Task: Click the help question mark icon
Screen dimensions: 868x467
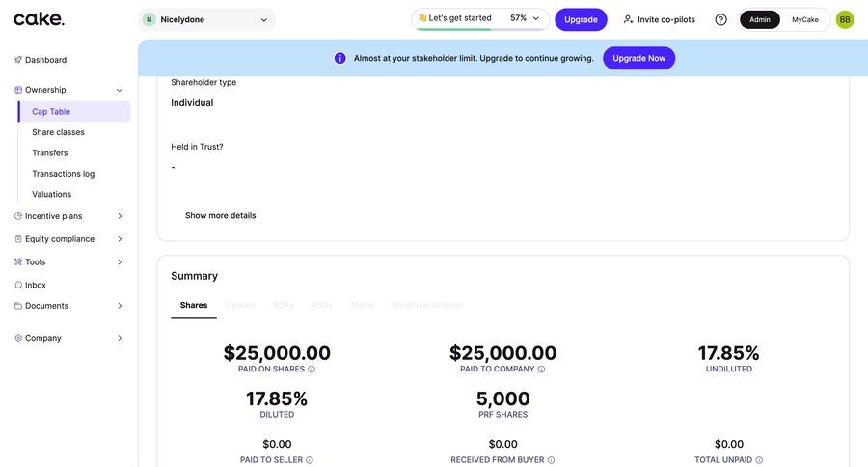Action: coord(720,19)
